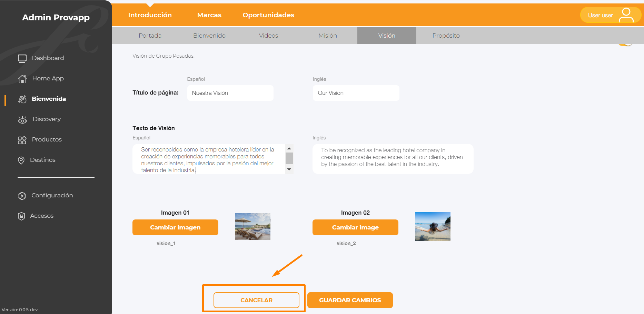Click the Dashboard monitor icon
Screen dimensions: 644x314
click(x=22, y=58)
